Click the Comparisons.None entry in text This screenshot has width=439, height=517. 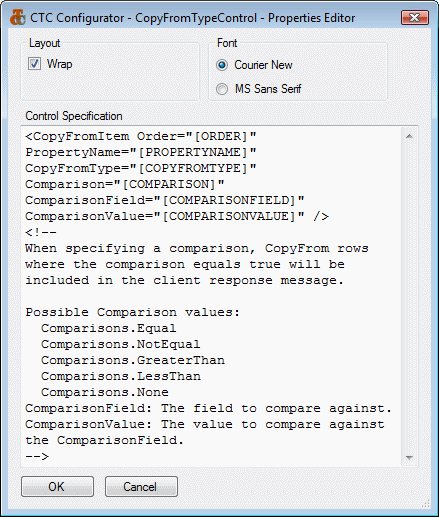point(105,392)
